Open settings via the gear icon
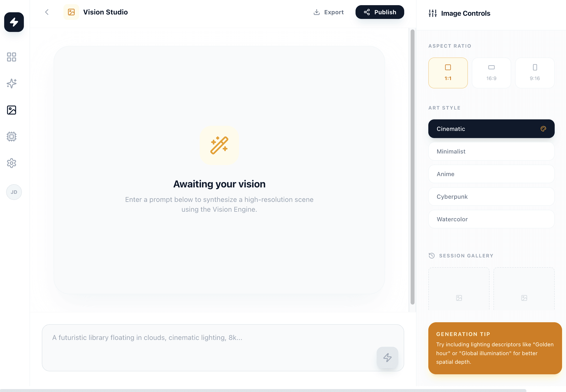This screenshot has width=566, height=392. [x=12, y=163]
